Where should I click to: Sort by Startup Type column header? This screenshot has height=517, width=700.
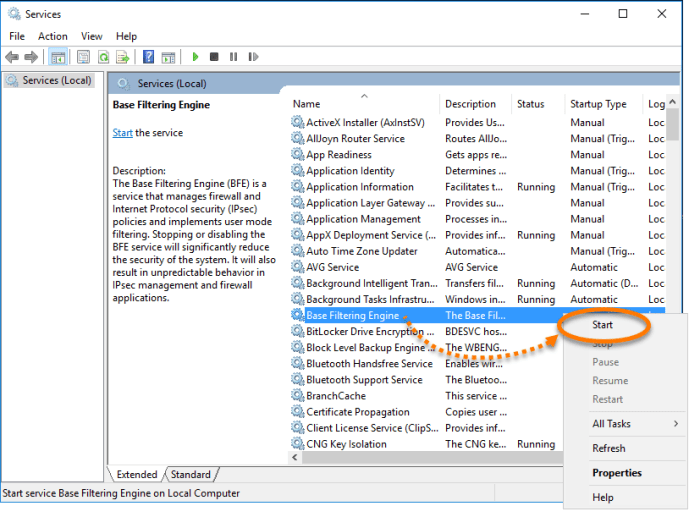pos(603,104)
